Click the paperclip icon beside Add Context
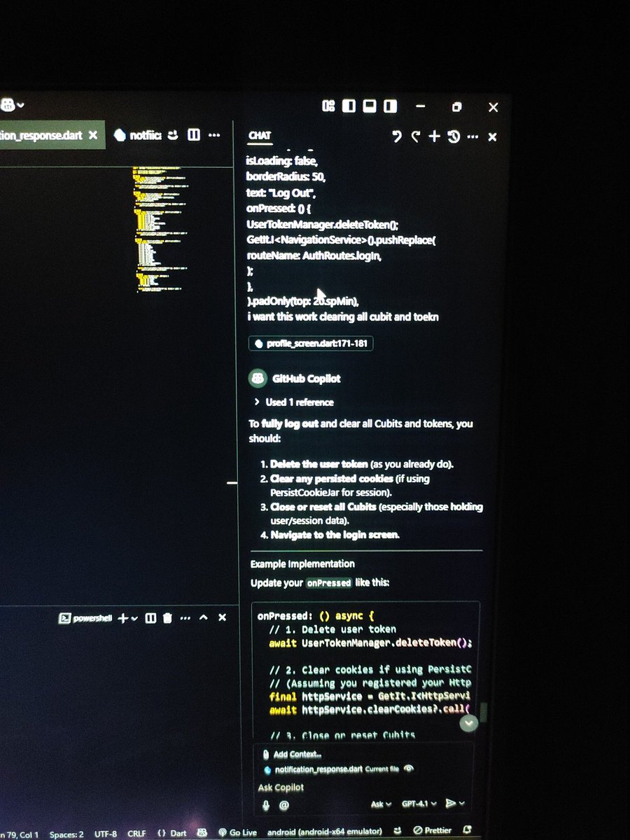 coord(266,755)
